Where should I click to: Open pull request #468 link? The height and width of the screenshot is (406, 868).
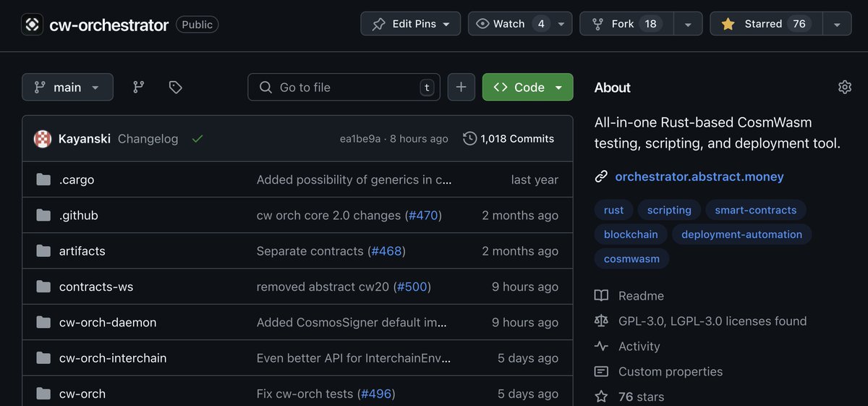pyautogui.click(x=387, y=251)
